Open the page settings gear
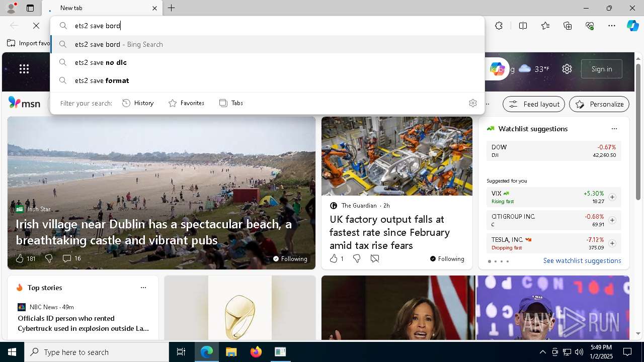644x362 pixels. click(567, 69)
